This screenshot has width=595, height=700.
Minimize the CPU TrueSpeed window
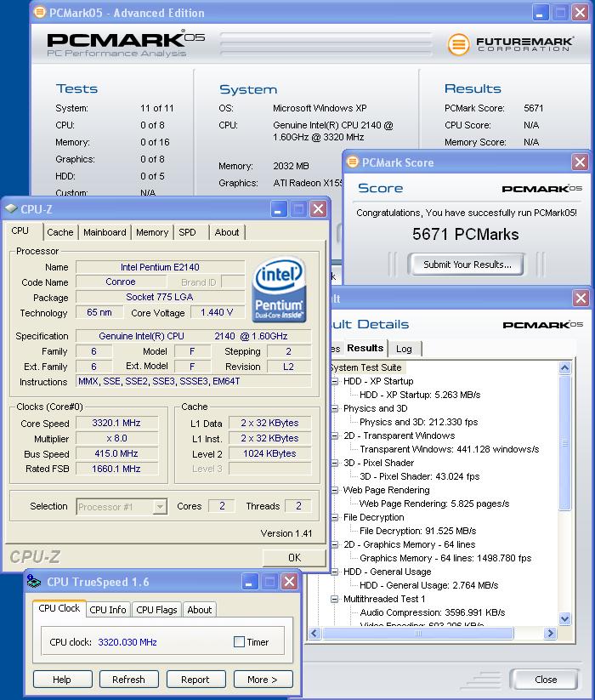pos(250,582)
